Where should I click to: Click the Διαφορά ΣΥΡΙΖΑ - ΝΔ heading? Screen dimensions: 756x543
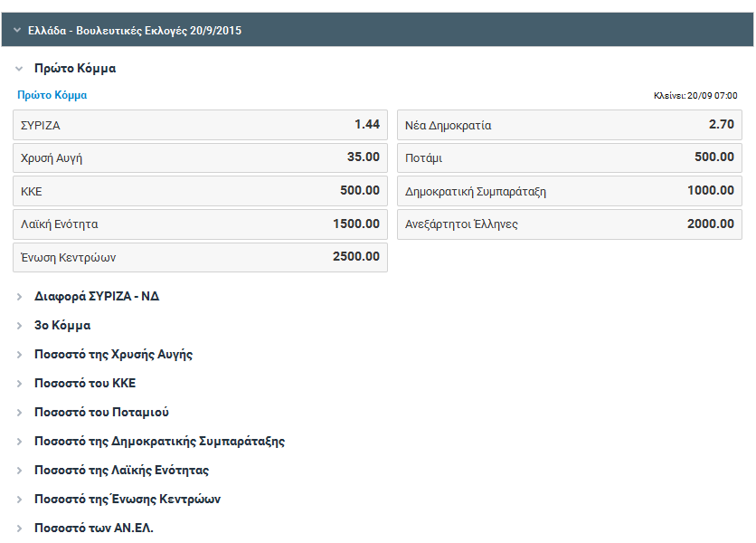(x=97, y=296)
